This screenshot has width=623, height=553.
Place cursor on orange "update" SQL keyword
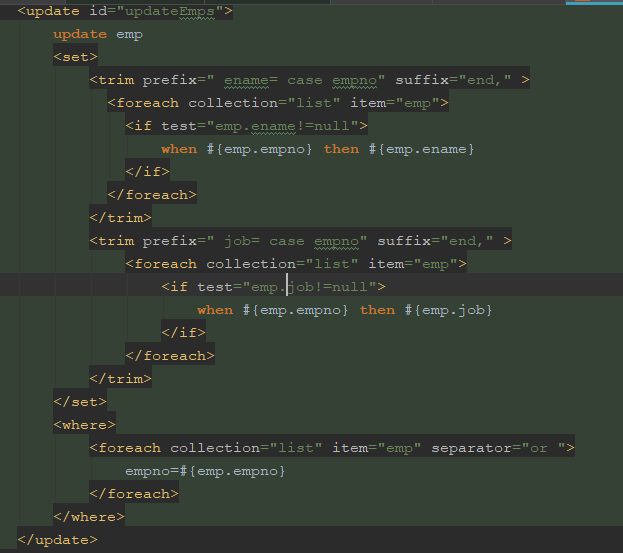[x=80, y=34]
